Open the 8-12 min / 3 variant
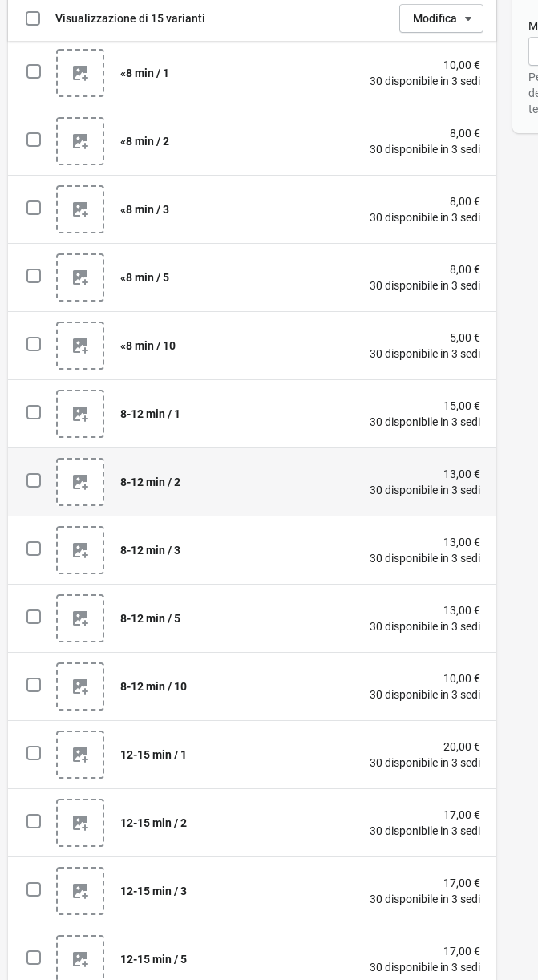The image size is (538, 980). [150, 550]
